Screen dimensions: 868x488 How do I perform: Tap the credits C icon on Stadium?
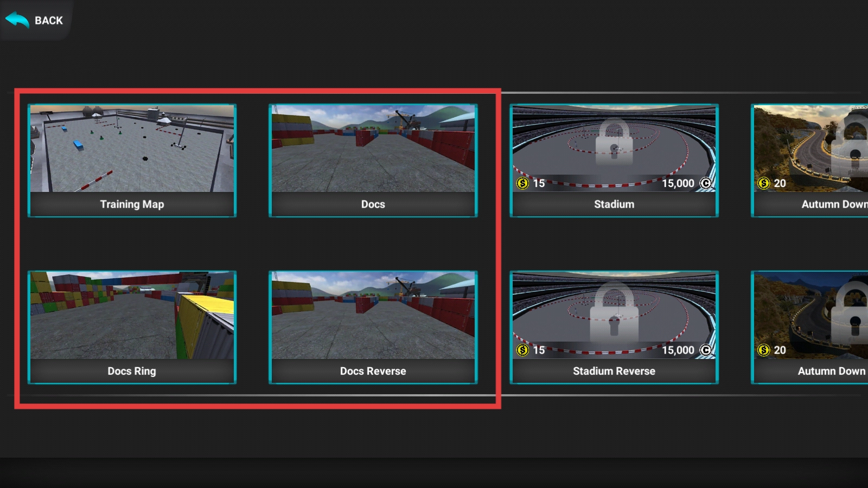point(705,183)
